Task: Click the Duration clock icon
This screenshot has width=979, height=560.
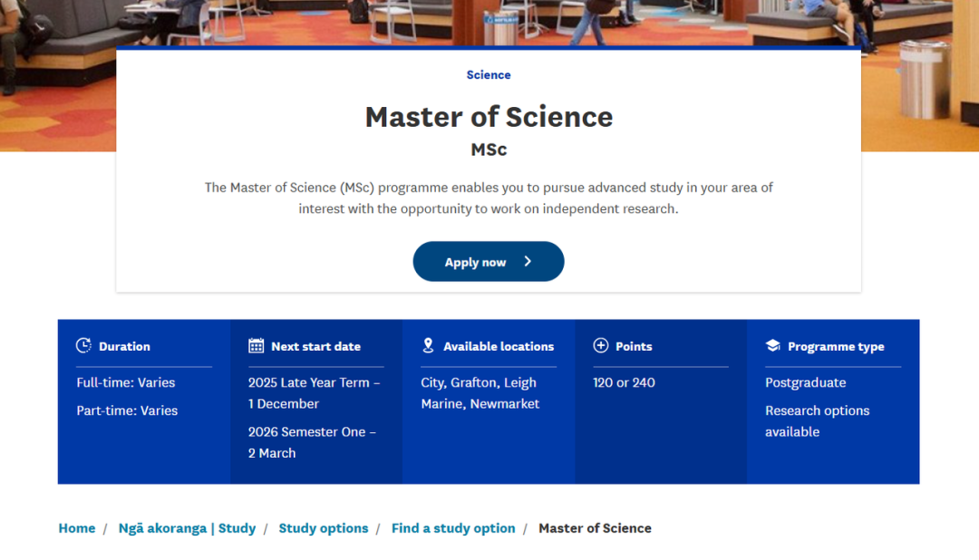Action: (83, 346)
